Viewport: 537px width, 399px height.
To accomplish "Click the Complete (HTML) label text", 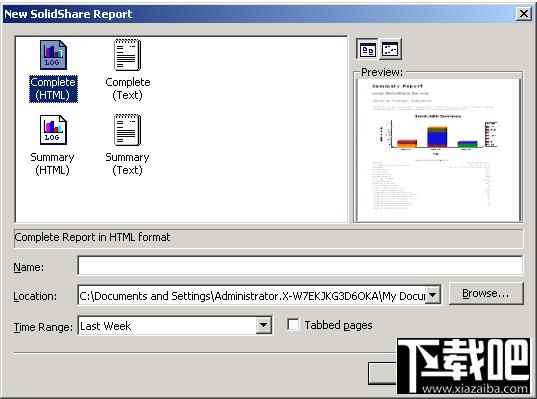I will click(x=53, y=89).
